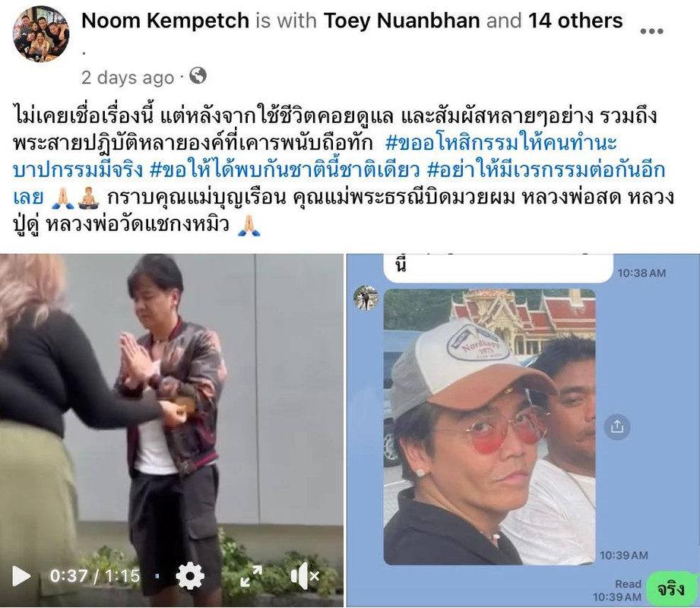Click the share icon beside chat photo
700x608 pixels.
point(616,427)
